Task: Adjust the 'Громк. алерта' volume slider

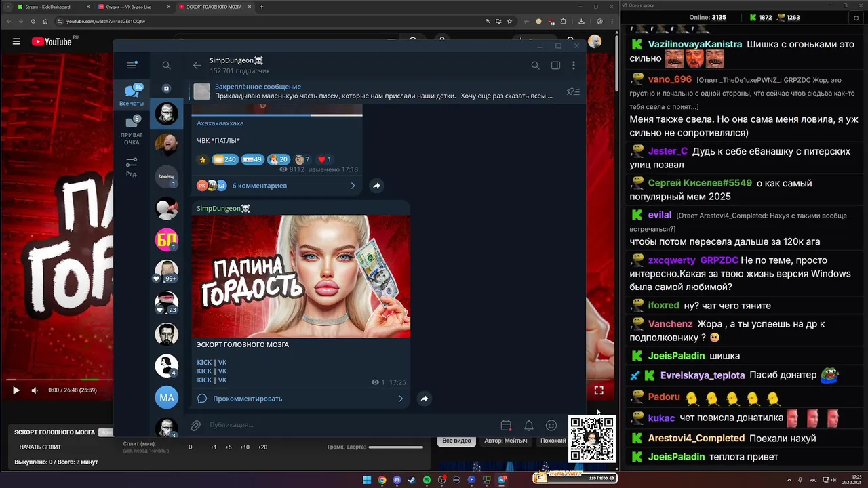Action: (395, 447)
